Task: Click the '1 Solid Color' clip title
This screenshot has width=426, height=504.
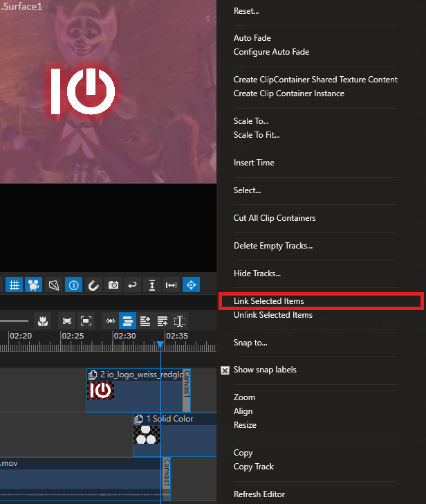Action: [170, 419]
